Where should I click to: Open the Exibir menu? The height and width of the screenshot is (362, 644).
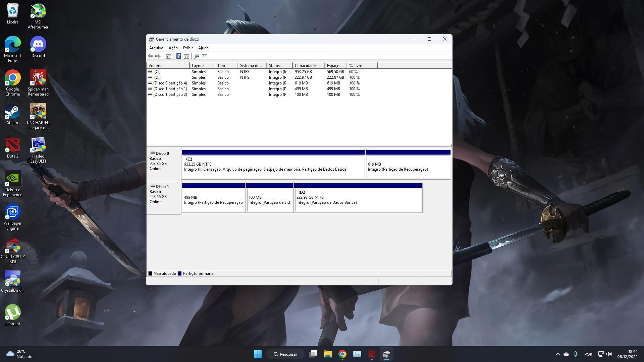(x=188, y=48)
